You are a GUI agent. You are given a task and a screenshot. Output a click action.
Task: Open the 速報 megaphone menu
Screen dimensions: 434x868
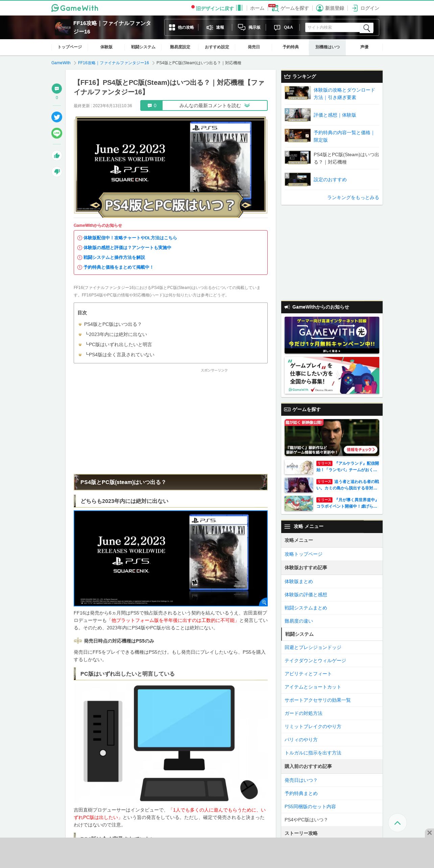[215, 27]
